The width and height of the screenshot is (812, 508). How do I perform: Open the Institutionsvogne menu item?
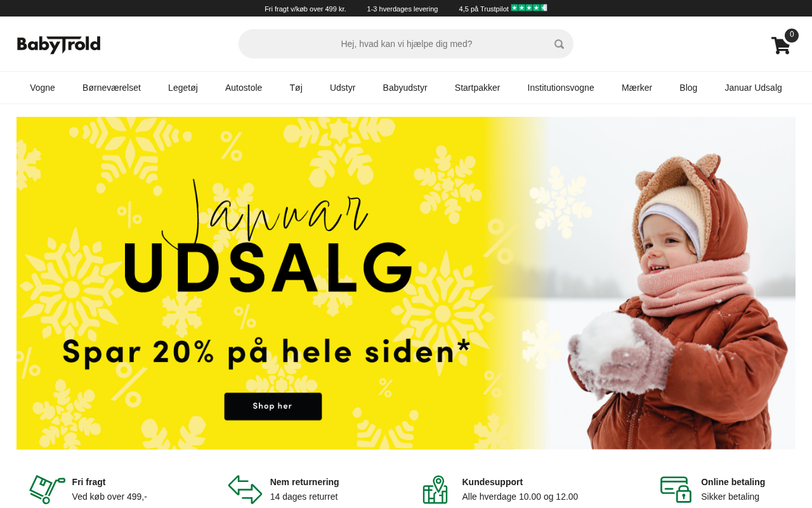tap(561, 88)
